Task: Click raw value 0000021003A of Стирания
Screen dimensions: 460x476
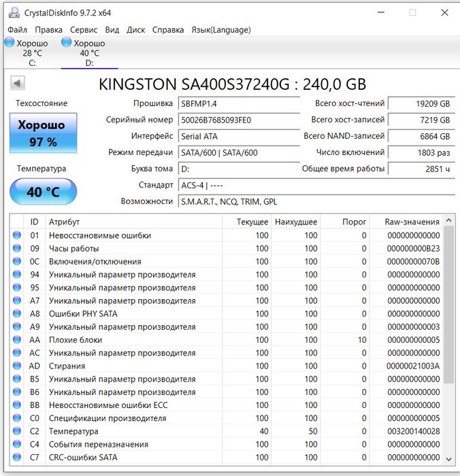Action: (413, 366)
